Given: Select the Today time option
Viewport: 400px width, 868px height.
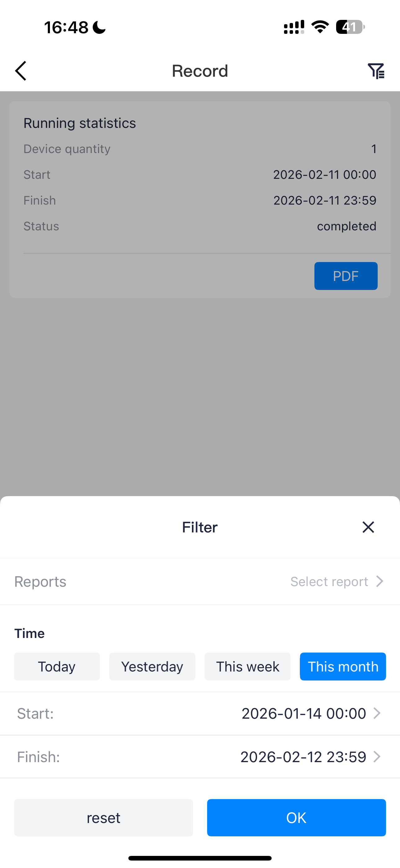Looking at the screenshot, I should [57, 667].
